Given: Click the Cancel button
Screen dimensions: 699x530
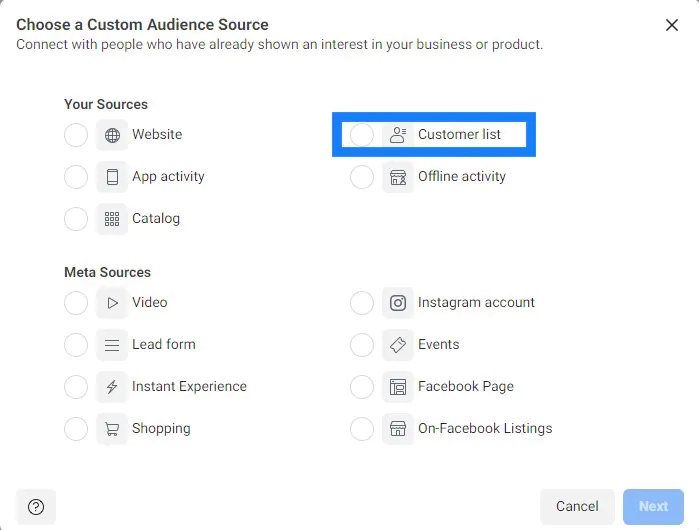Looking at the screenshot, I should click(577, 506).
